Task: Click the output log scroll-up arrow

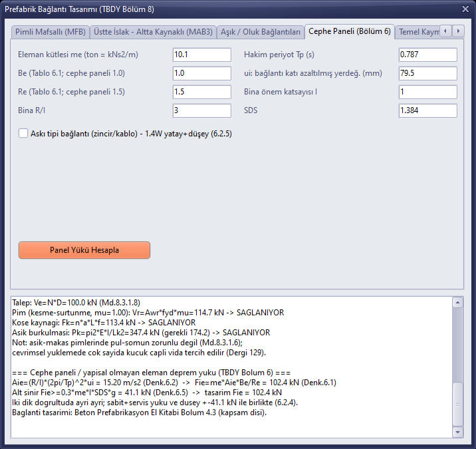Action: [457, 303]
